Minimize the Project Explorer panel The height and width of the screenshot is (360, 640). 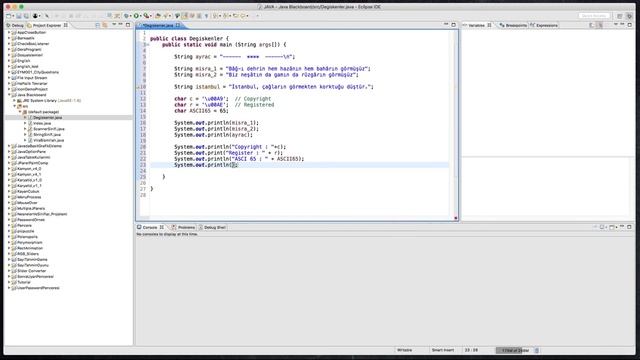(x=121, y=25)
